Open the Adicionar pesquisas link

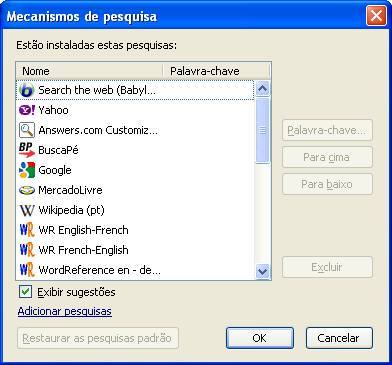(65, 311)
